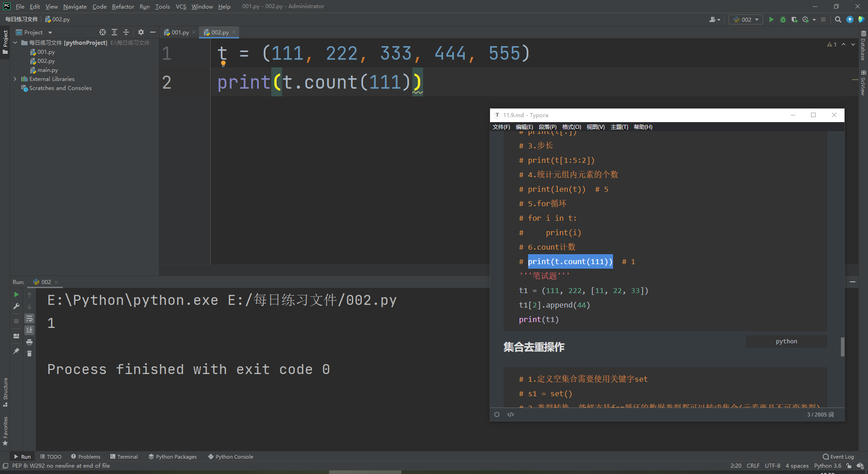Click the intention light bulb in editor
868x474 pixels.
tap(223, 64)
